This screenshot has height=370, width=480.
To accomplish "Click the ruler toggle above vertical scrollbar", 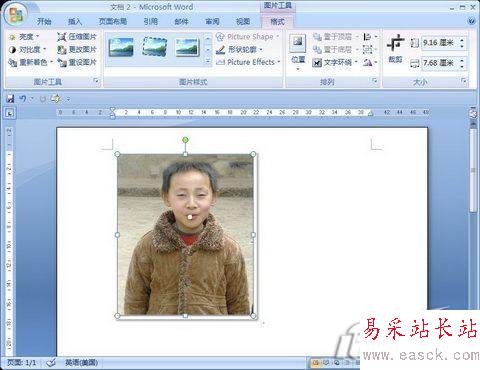I will 473,114.
